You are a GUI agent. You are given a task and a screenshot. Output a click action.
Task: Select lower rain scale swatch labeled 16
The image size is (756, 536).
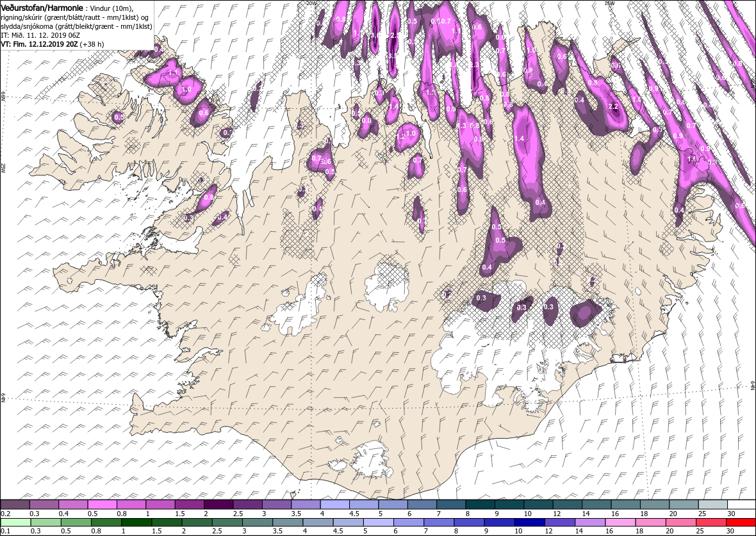(620, 523)
